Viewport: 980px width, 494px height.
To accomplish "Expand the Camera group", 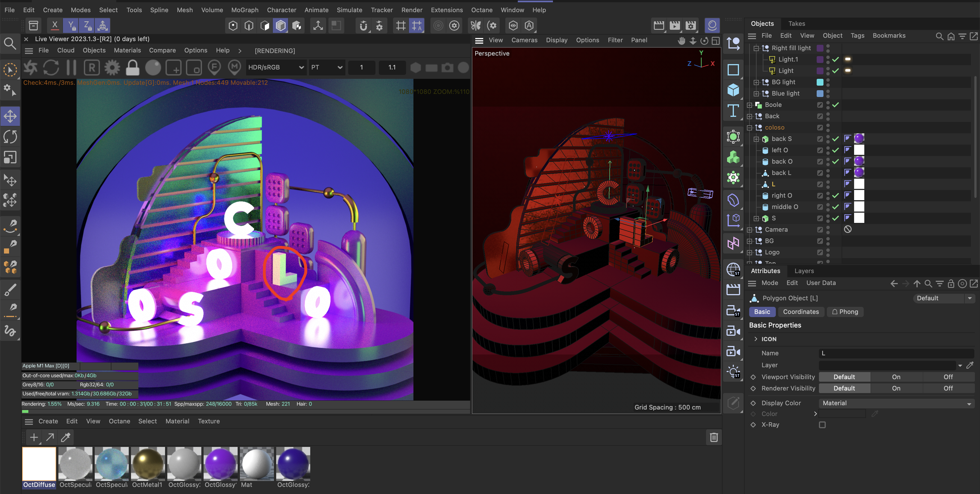I will pos(749,229).
